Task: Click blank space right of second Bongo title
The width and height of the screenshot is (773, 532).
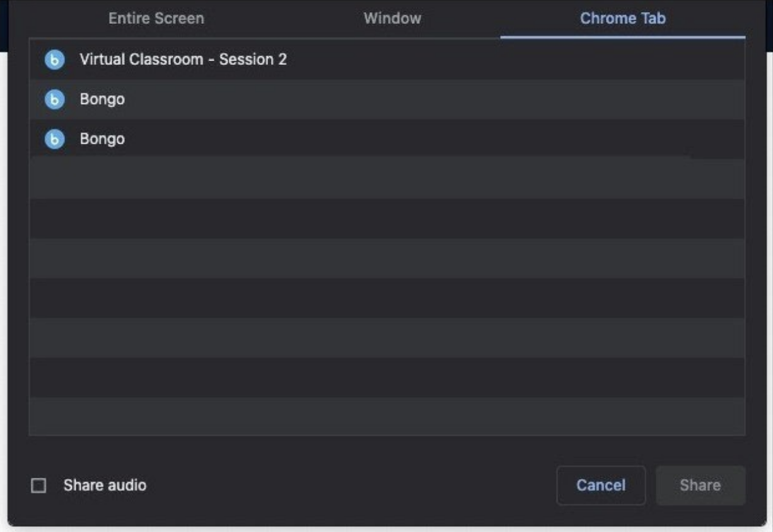Action: pos(441,139)
